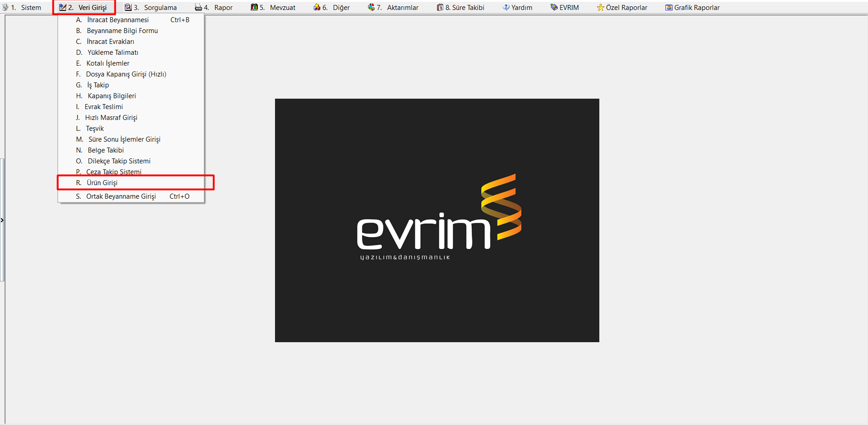The width and height of the screenshot is (868, 425).
Task: Choose İhracat Evrakları from the menu
Action: click(131, 42)
